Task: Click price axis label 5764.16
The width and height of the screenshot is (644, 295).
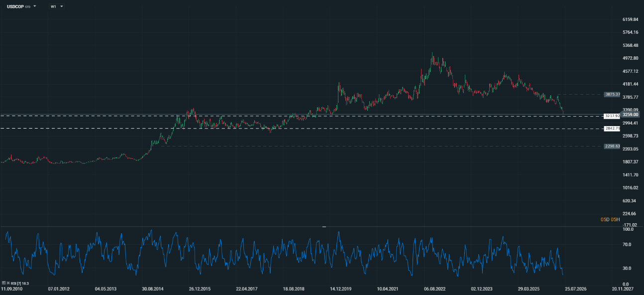Action: coord(630,32)
